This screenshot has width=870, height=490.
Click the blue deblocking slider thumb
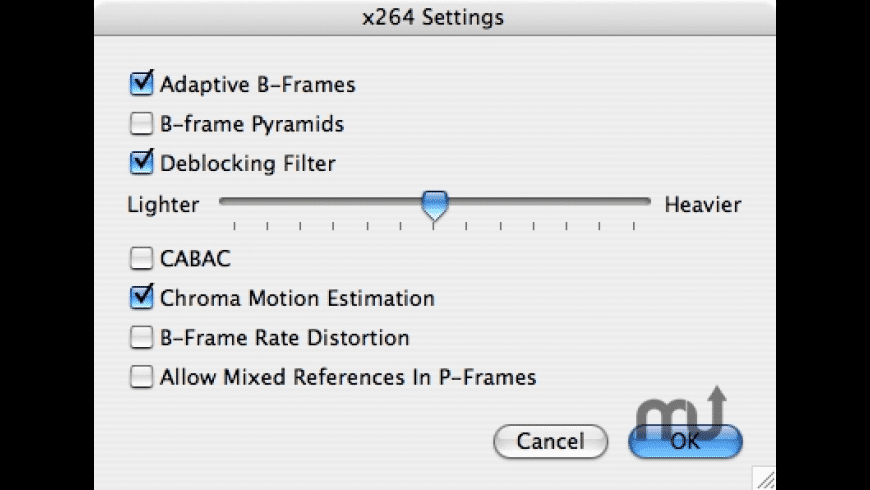[434, 205]
